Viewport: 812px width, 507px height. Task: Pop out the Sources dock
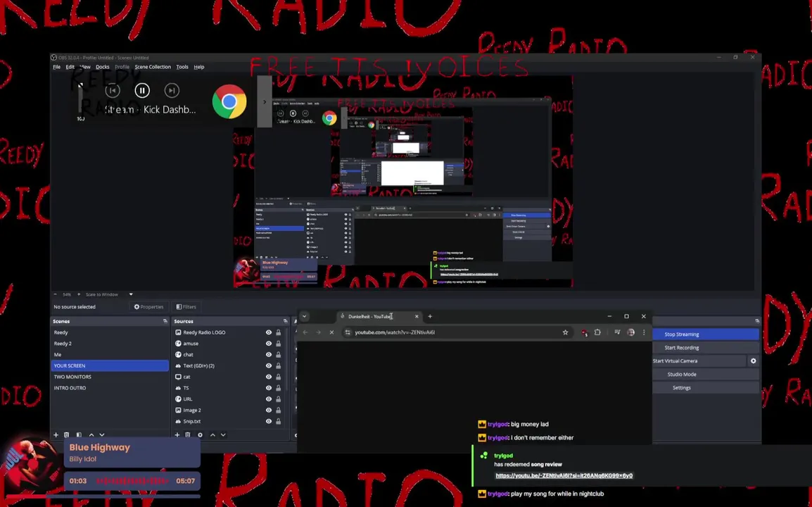click(x=286, y=321)
